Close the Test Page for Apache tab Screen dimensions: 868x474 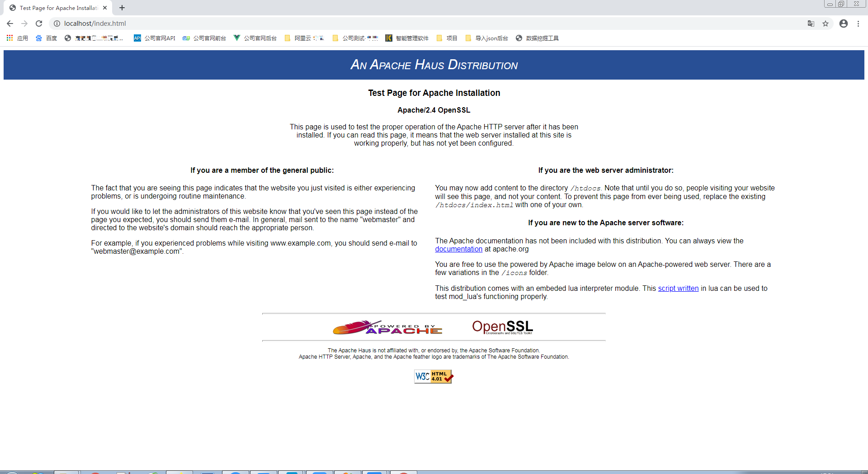click(x=105, y=8)
